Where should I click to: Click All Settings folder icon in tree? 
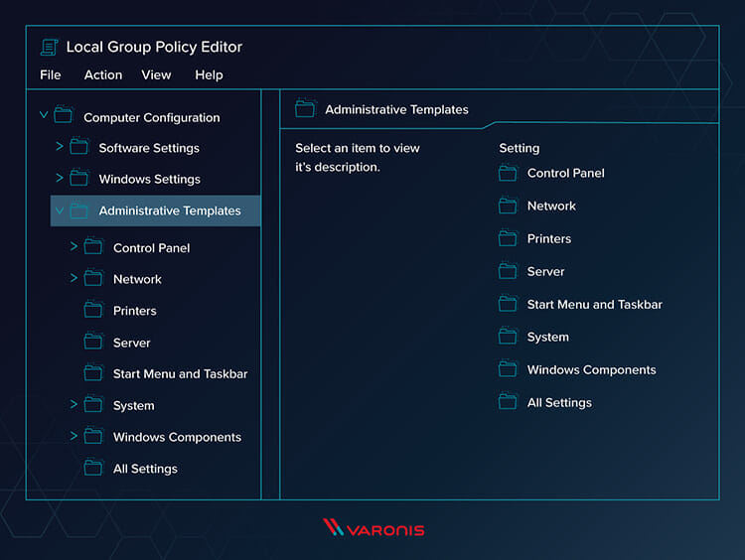(93, 467)
